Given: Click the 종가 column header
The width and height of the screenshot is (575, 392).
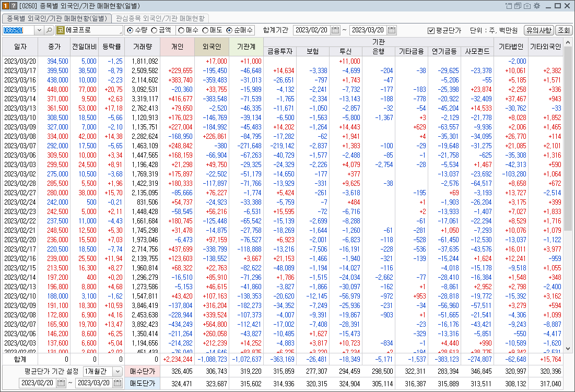Looking at the screenshot, I should (x=54, y=46).
